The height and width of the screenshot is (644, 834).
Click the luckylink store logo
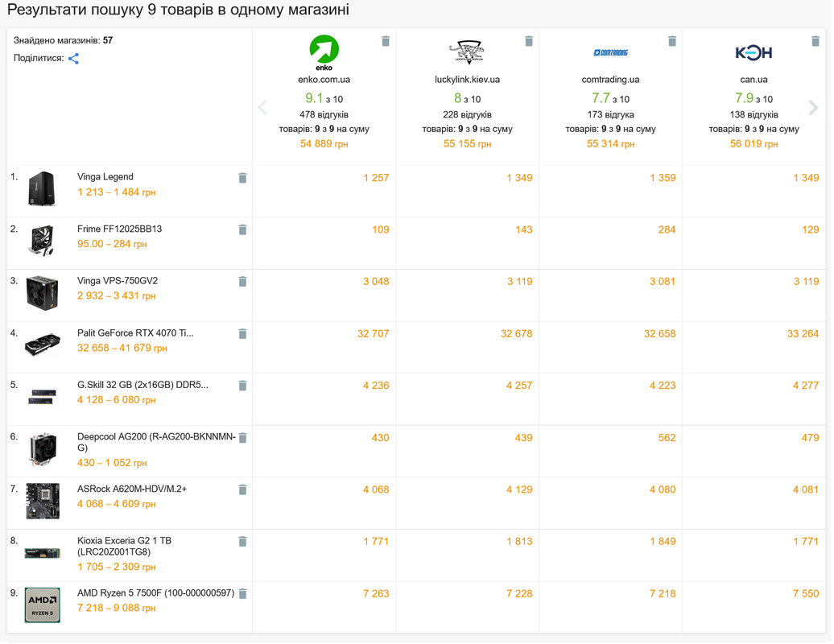tap(467, 52)
